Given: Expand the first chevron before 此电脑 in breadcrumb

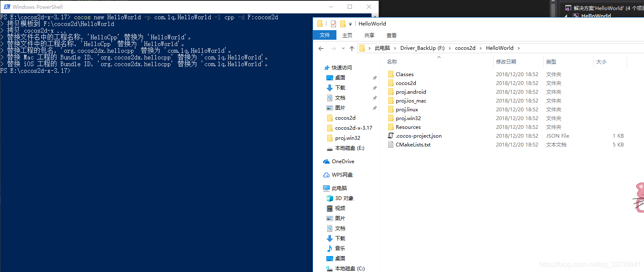Looking at the screenshot, I should tap(369, 48).
